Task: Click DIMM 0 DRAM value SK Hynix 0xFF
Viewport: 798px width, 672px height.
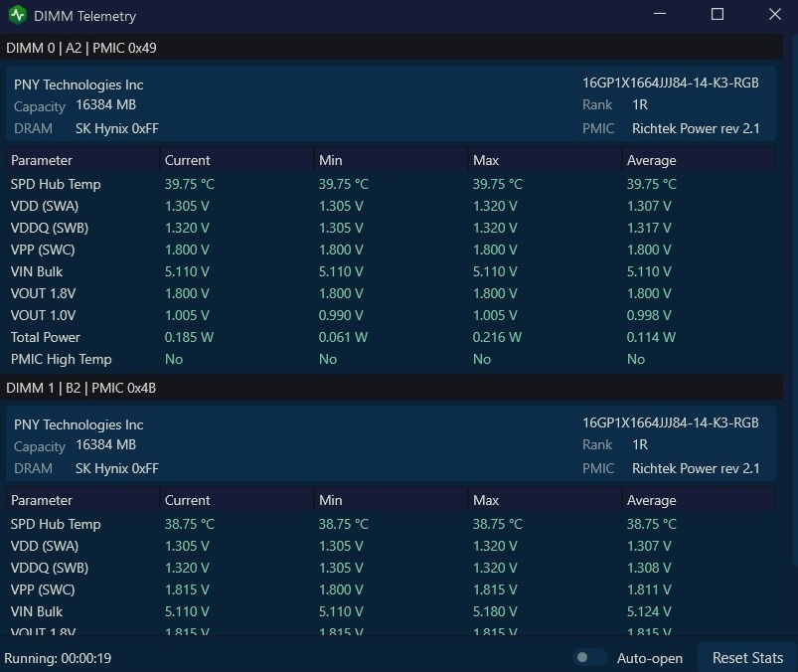Action: pyautogui.click(x=117, y=128)
